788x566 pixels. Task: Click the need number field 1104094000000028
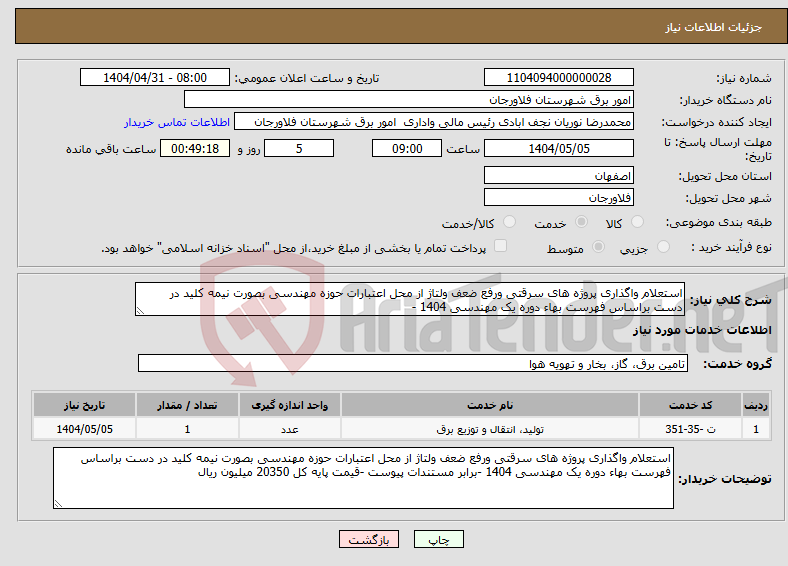559,77
